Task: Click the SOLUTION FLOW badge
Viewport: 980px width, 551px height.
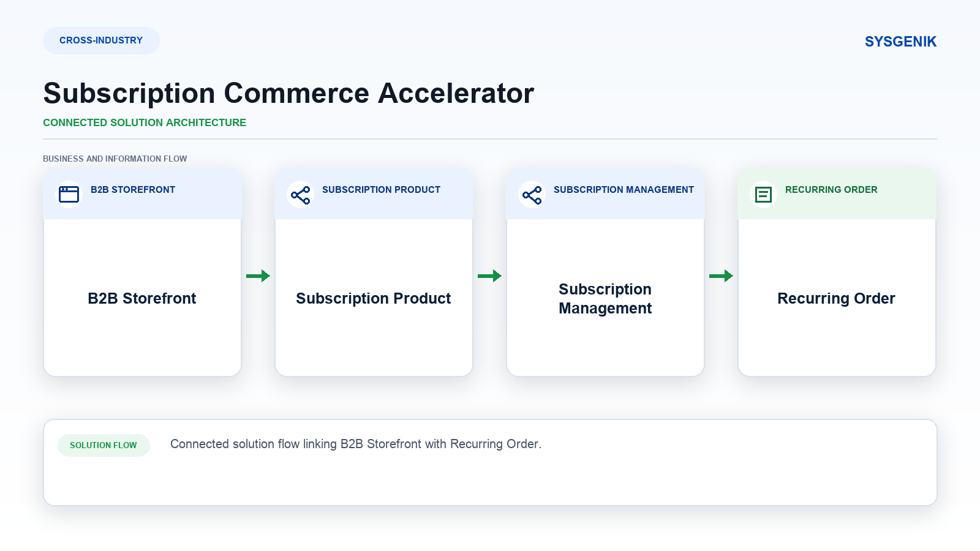Action: point(104,445)
